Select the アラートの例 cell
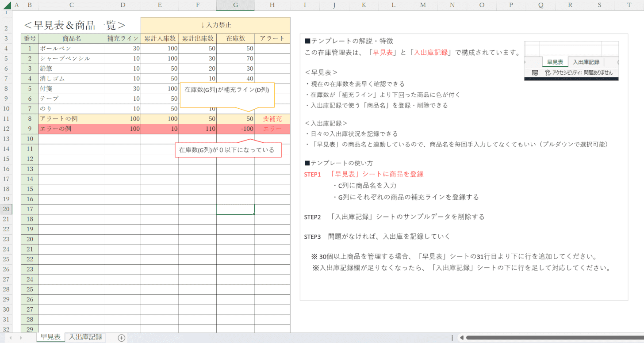The width and height of the screenshot is (644, 343). (72, 118)
